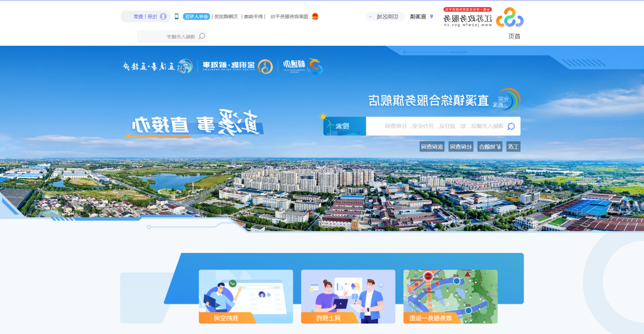Open the 我的空间 card
The height and width of the screenshot is (334, 644).
[246, 297]
